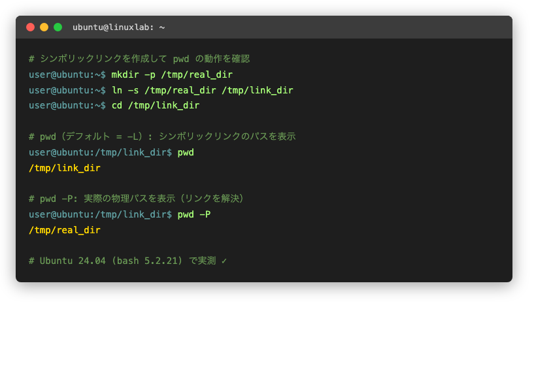Click the red close window button
Image resolution: width=536 pixels, height=392 pixels.
[x=31, y=27]
